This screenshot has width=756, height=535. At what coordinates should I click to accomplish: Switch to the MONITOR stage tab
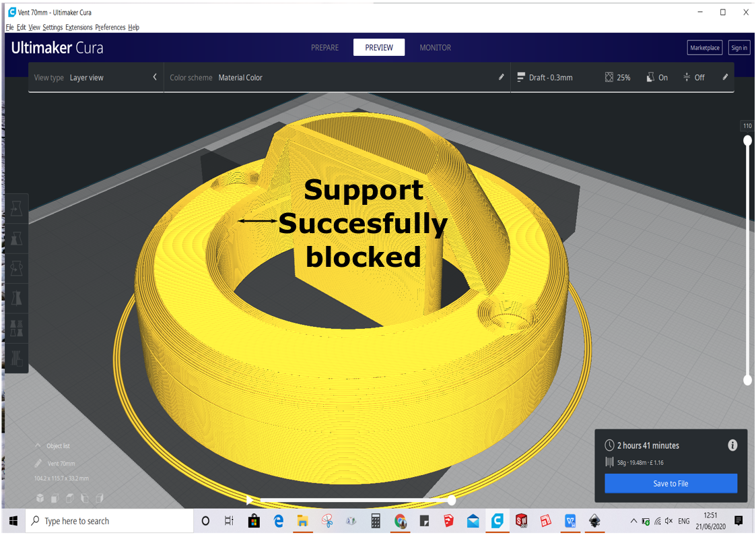[x=436, y=47]
